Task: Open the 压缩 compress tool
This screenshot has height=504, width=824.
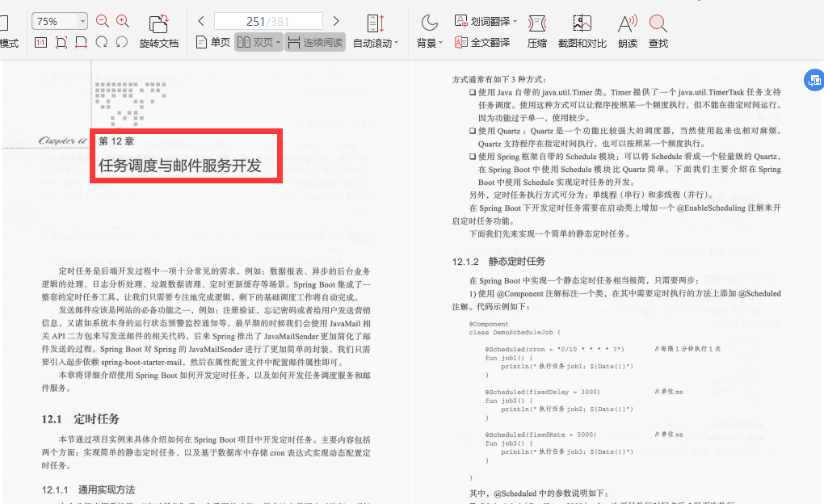Action: pyautogui.click(x=536, y=32)
